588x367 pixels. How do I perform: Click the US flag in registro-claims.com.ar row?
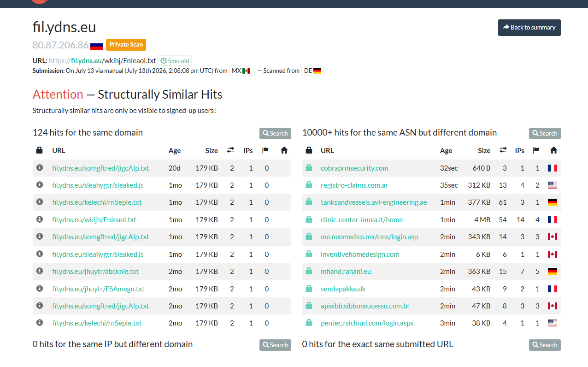(x=553, y=185)
